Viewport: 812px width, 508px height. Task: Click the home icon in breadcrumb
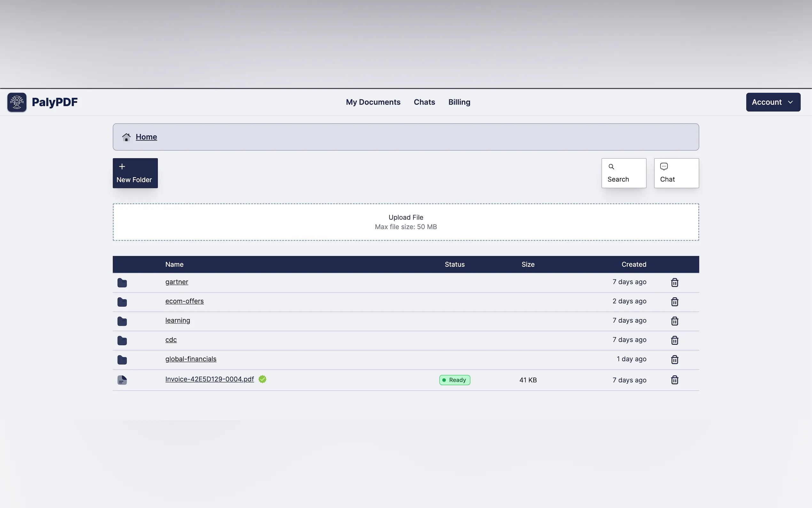[x=126, y=137]
